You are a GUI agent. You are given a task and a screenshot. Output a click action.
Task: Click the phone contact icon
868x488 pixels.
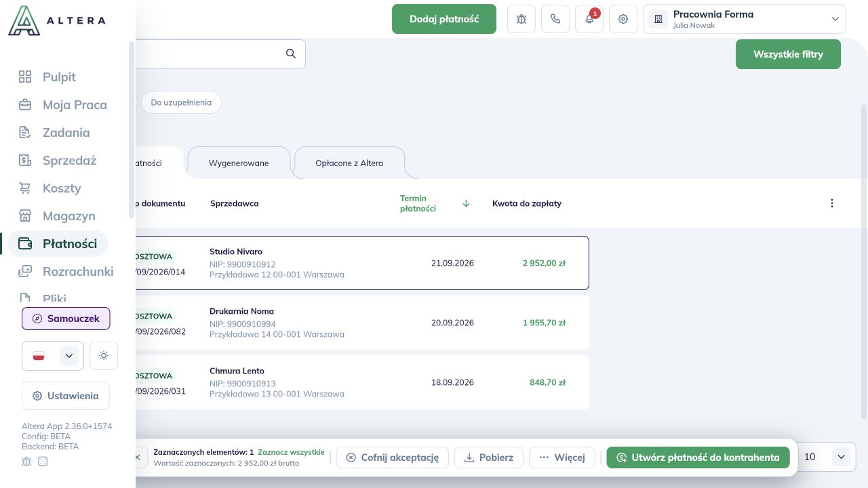[555, 19]
